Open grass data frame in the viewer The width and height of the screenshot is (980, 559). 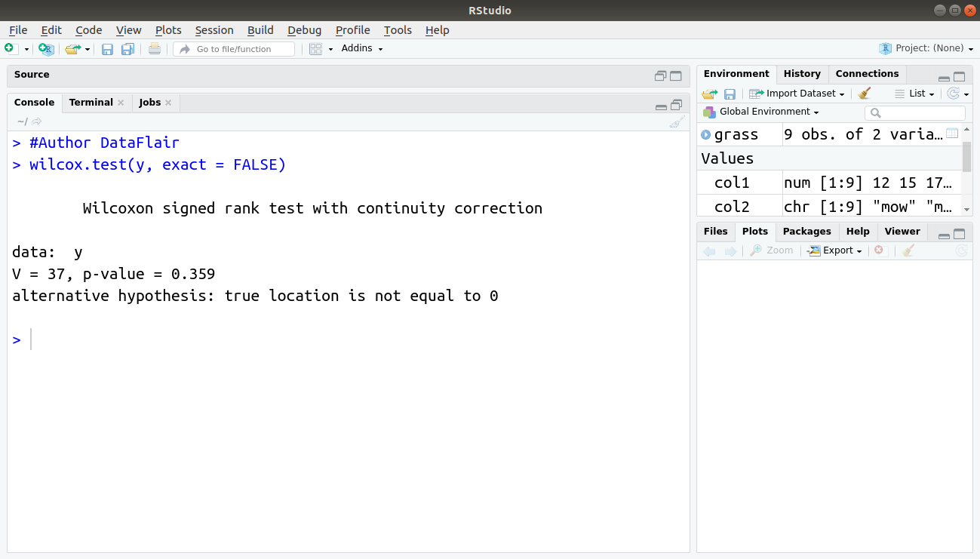coord(951,132)
